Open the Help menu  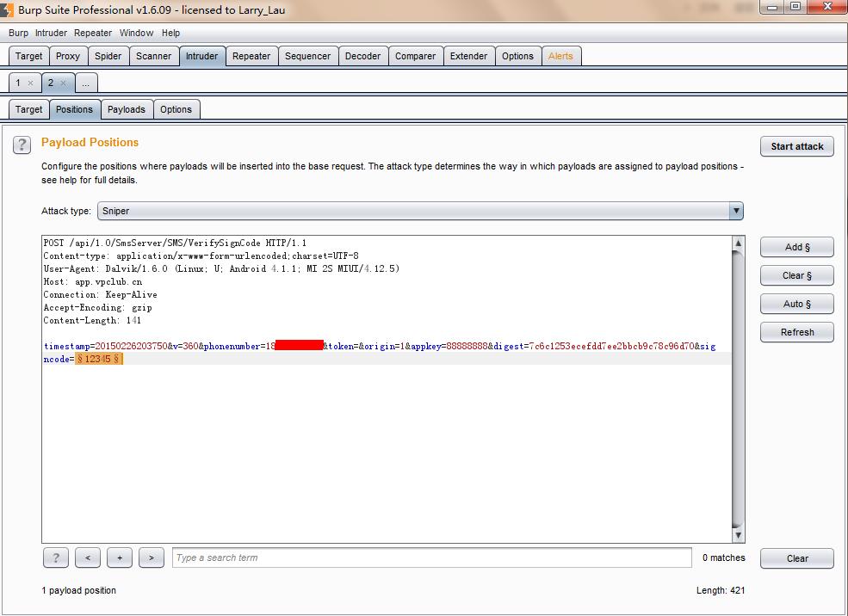170,33
